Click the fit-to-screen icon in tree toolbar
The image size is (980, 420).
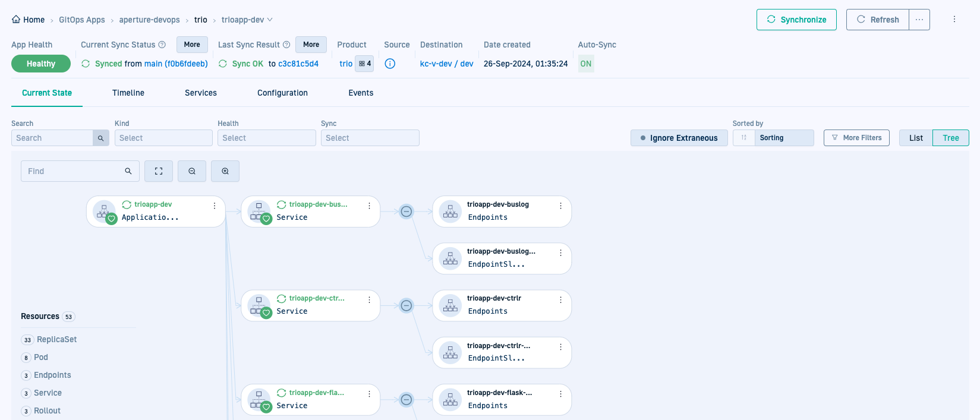[159, 171]
